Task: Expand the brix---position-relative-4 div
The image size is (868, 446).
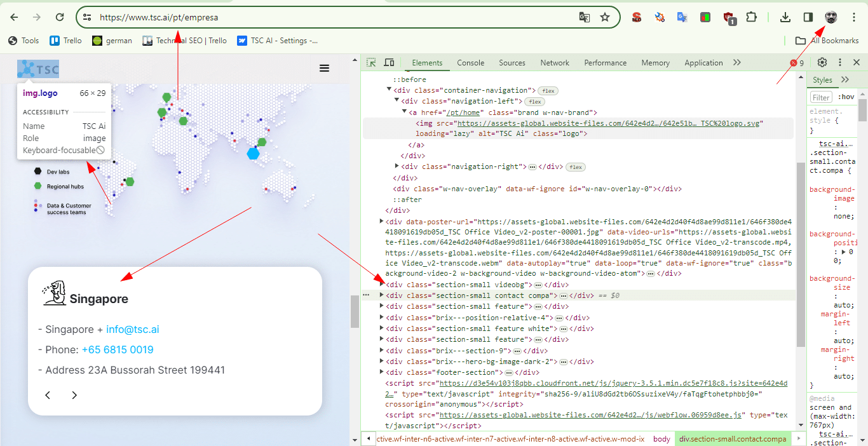Action: [382, 318]
